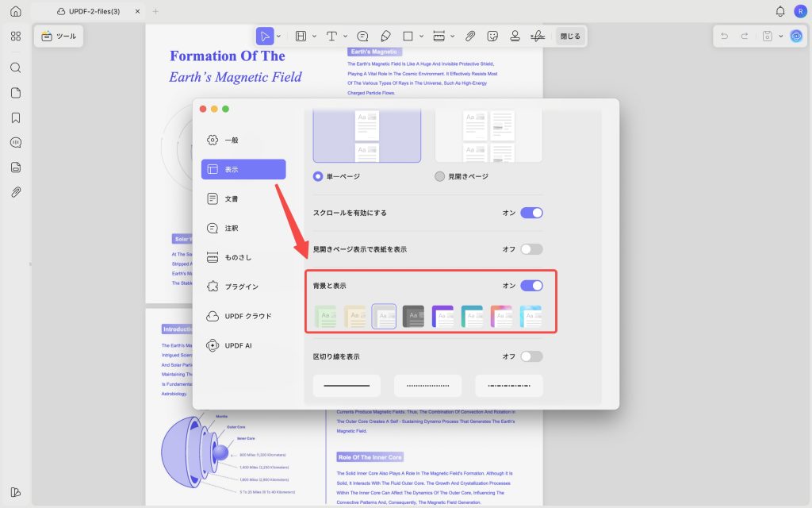Open 注釈 settings section
This screenshot has height=508, width=812.
pyautogui.click(x=243, y=228)
